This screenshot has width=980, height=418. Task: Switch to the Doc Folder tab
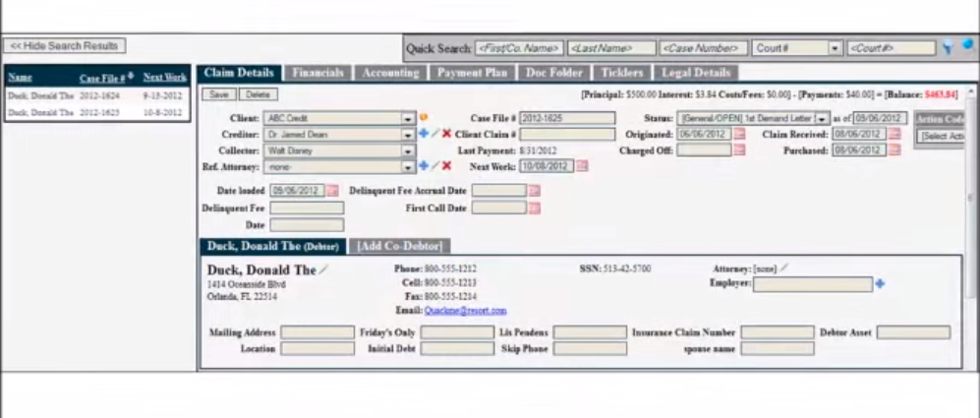point(553,73)
